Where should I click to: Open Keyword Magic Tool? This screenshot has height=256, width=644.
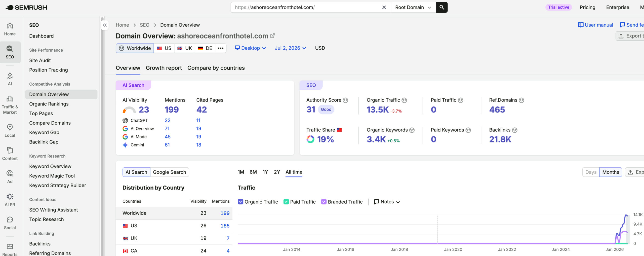click(52, 176)
